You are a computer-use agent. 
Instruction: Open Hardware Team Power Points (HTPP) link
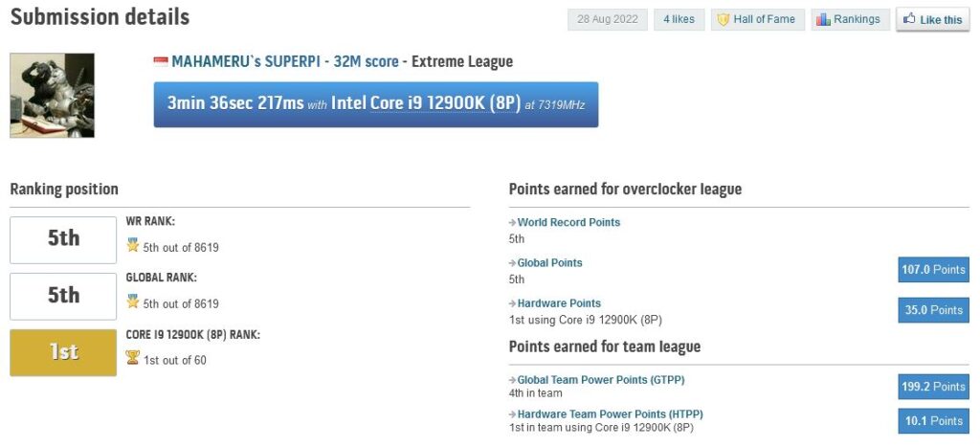coord(610,414)
